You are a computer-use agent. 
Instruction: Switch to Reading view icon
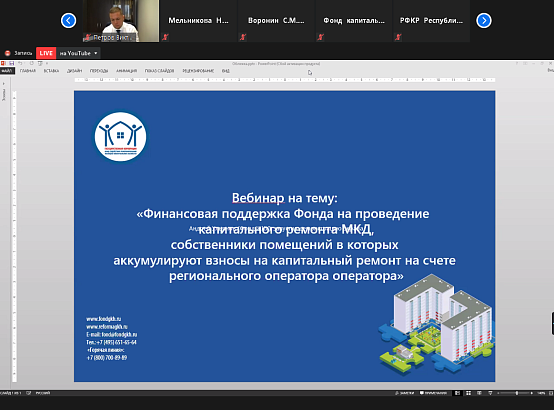pos(479,393)
